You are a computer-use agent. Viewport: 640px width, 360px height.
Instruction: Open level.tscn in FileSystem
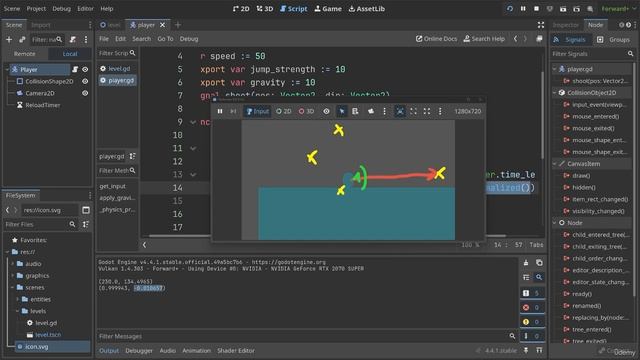[x=48, y=335]
